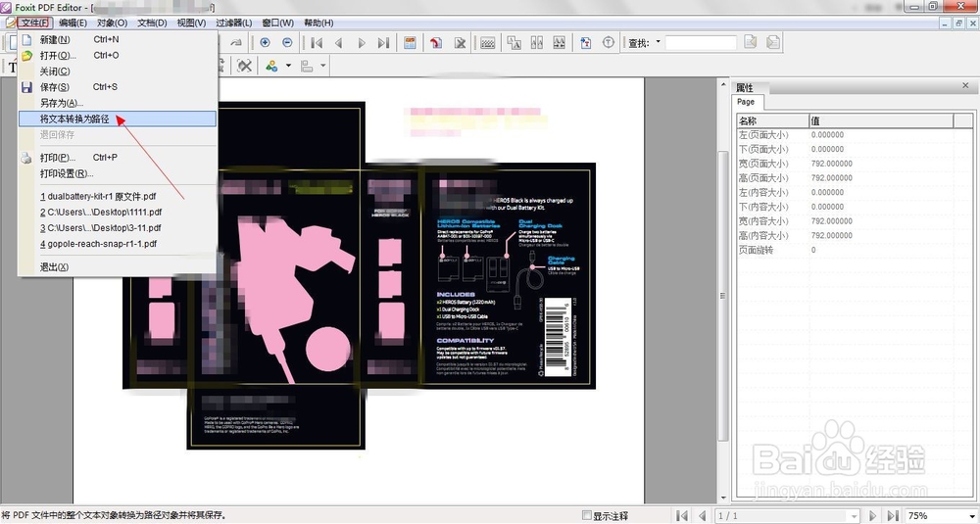The width and height of the screenshot is (980, 524).
Task: Click the delete page icon with X
Action: point(460,42)
